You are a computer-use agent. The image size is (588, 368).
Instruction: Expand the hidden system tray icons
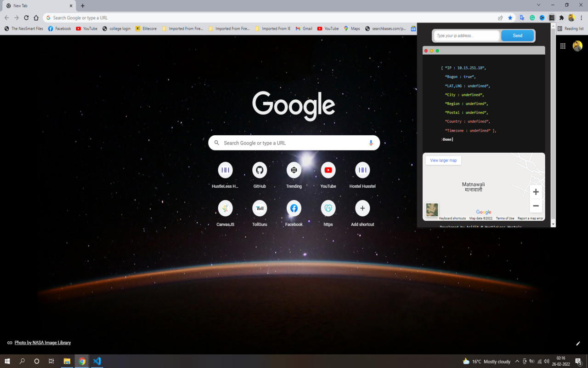pyautogui.click(x=517, y=362)
